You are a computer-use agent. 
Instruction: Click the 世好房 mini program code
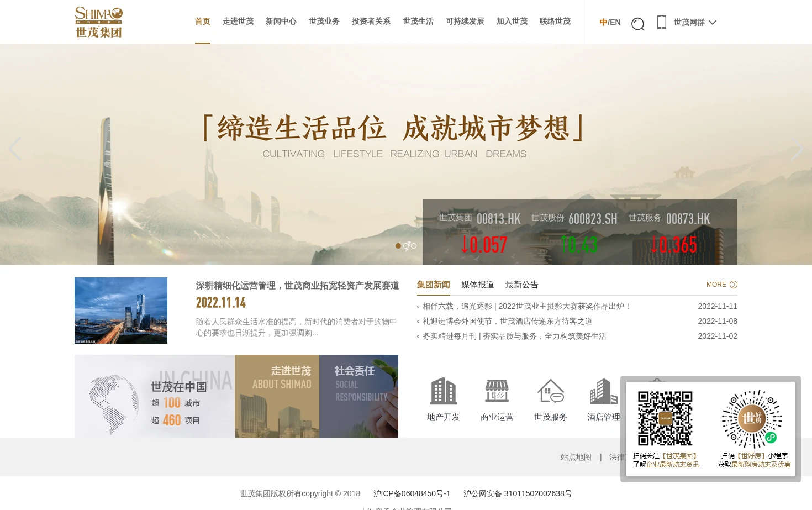(x=752, y=418)
